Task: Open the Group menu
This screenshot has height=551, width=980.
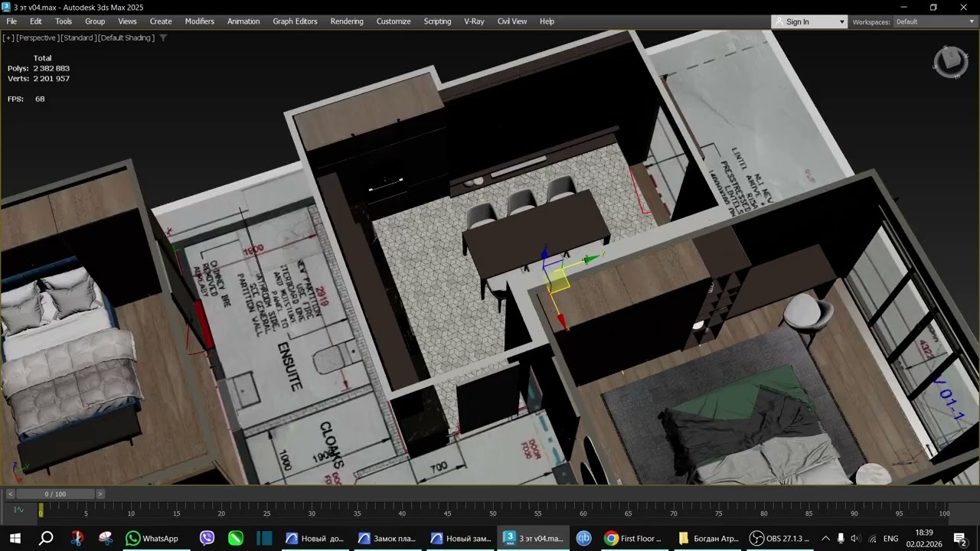Action: pyautogui.click(x=95, y=21)
